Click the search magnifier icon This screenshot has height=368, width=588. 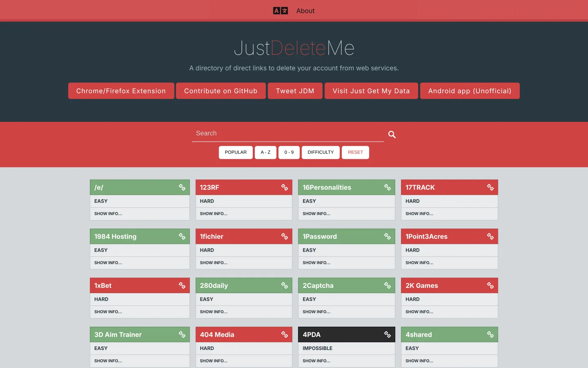pyautogui.click(x=392, y=135)
